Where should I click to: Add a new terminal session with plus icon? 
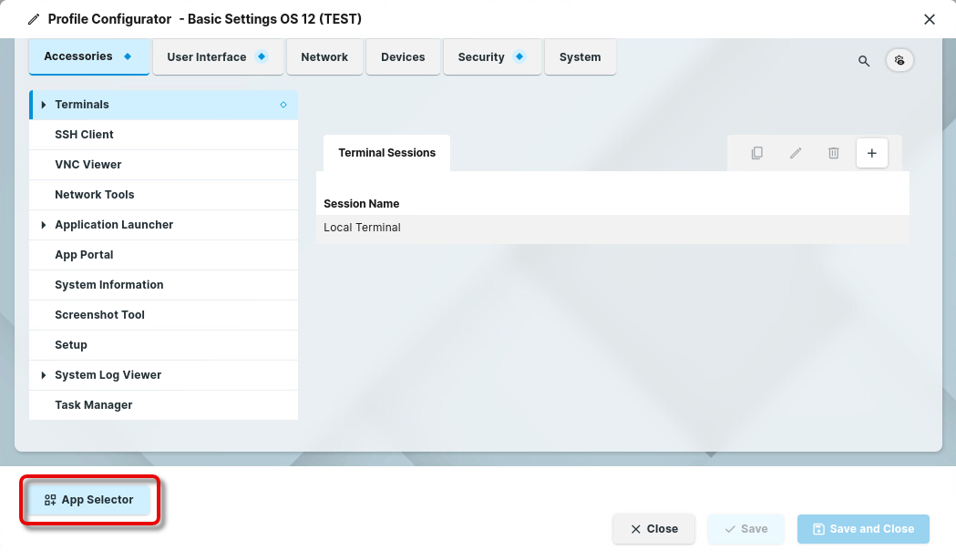(871, 153)
